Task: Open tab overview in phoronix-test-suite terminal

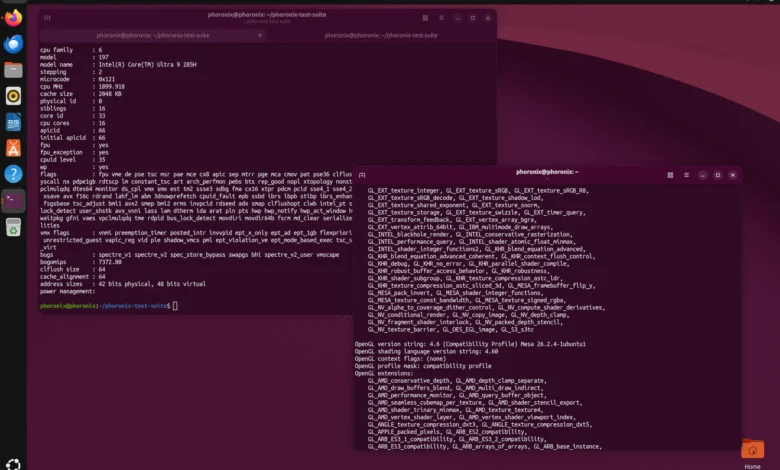Action: 425,18
